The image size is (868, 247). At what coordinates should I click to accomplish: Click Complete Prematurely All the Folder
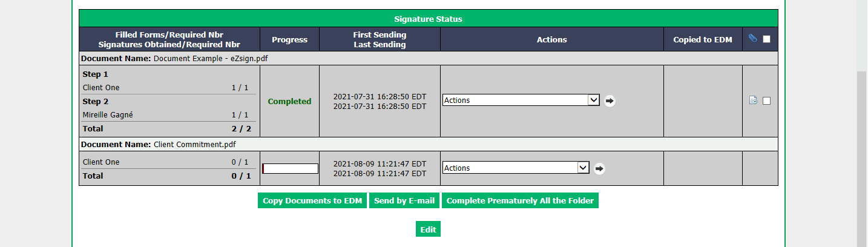tap(520, 201)
